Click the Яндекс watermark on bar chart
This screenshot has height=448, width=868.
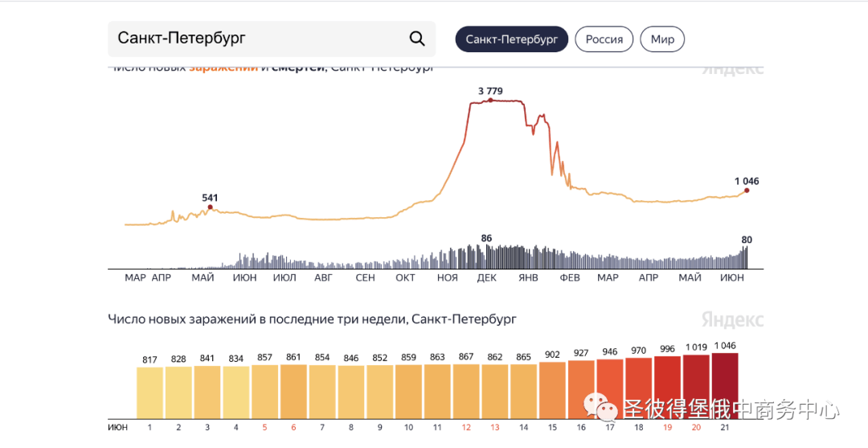(x=732, y=319)
